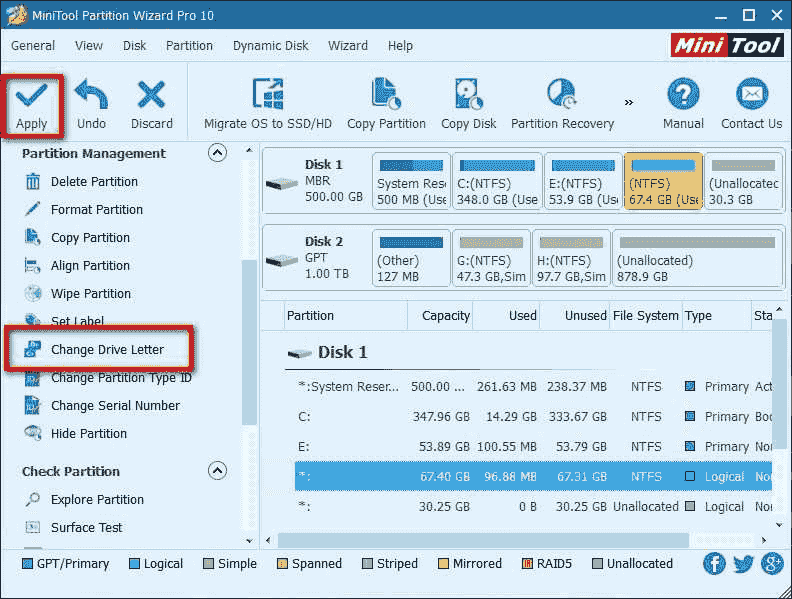Open the Manual help icon
Image resolution: width=792 pixels, height=599 pixels.
[x=683, y=96]
